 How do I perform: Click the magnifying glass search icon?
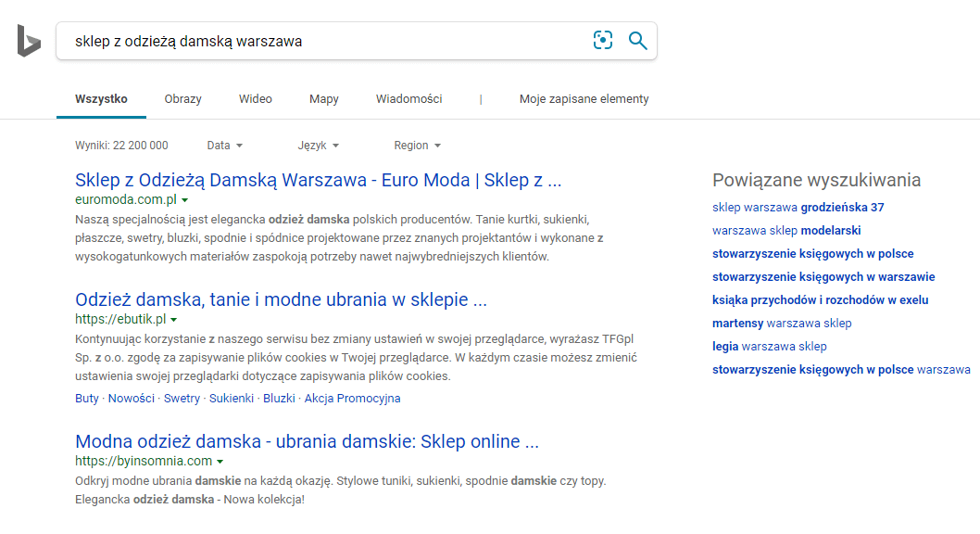point(637,41)
